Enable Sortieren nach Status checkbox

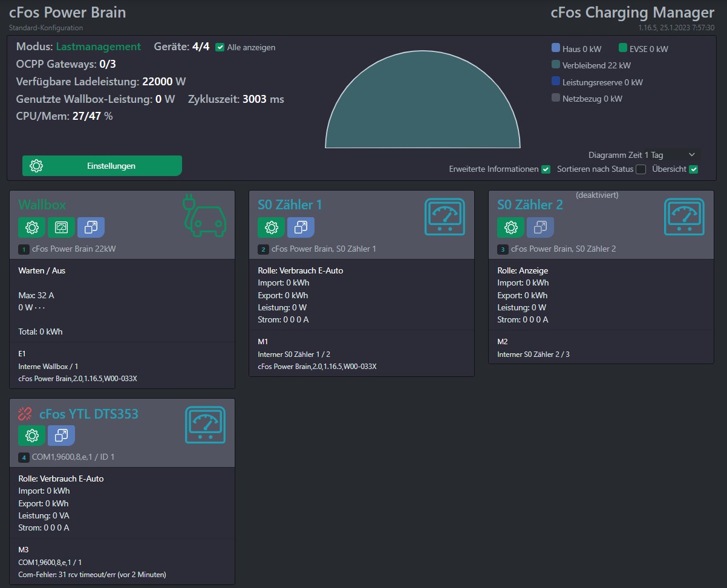pyautogui.click(x=641, y=169)
